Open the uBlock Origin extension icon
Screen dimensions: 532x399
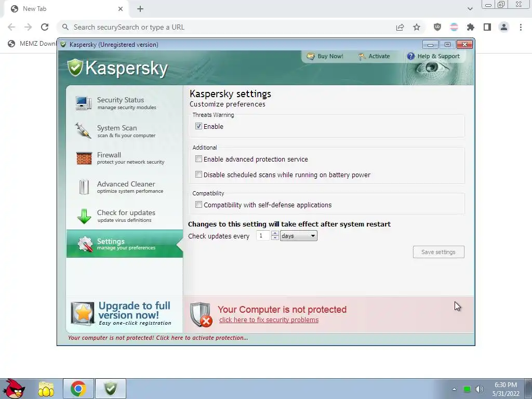(437, 27)
